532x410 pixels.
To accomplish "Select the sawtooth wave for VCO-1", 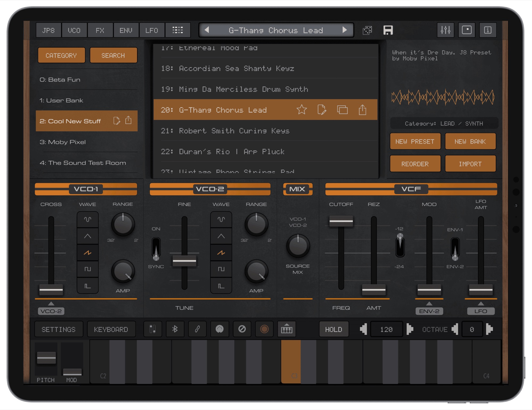I will [88, 253].
